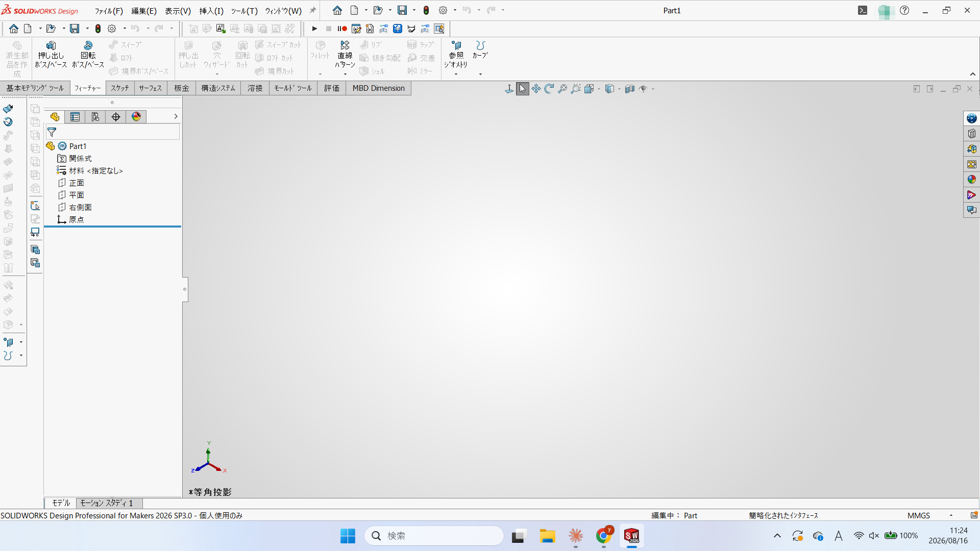Open the Appearances color ball in task pane
The height and width of the screenshot is (551, 980).
pos(972,180)
